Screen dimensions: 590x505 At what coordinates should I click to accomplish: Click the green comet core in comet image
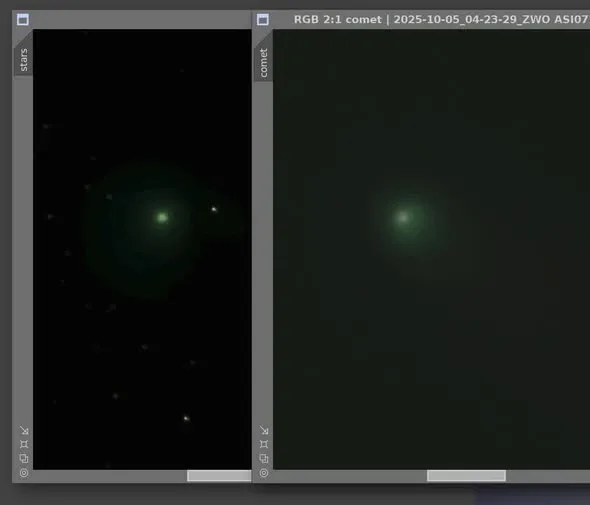403,218
